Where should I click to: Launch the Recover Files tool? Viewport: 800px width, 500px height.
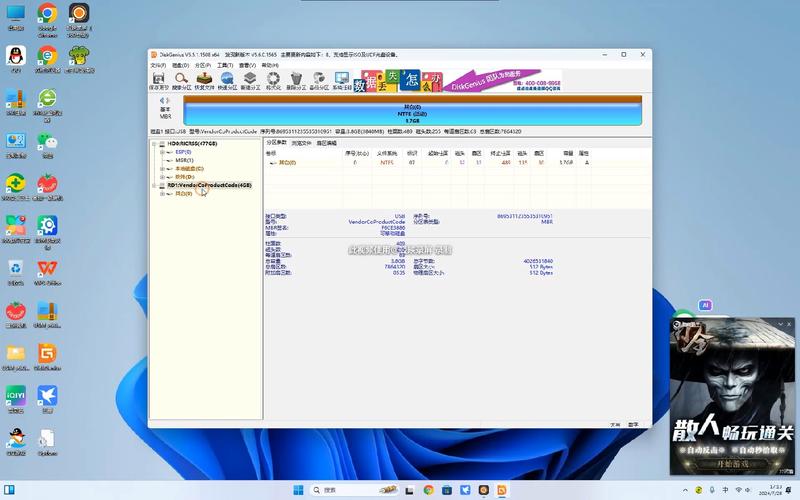pos(204,81)
